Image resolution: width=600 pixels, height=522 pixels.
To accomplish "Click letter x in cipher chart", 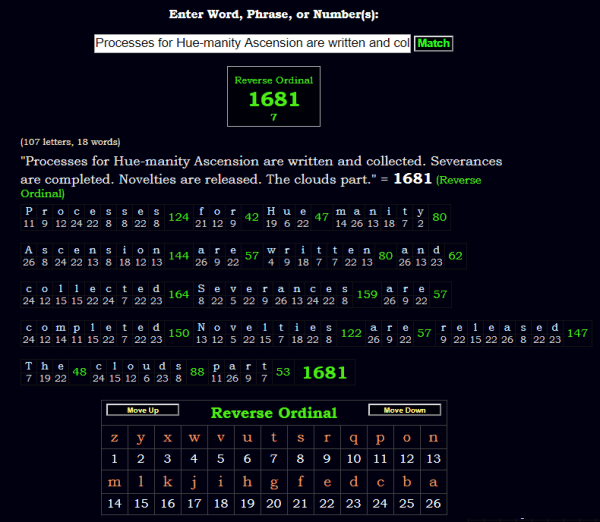I will click(168, 437).
